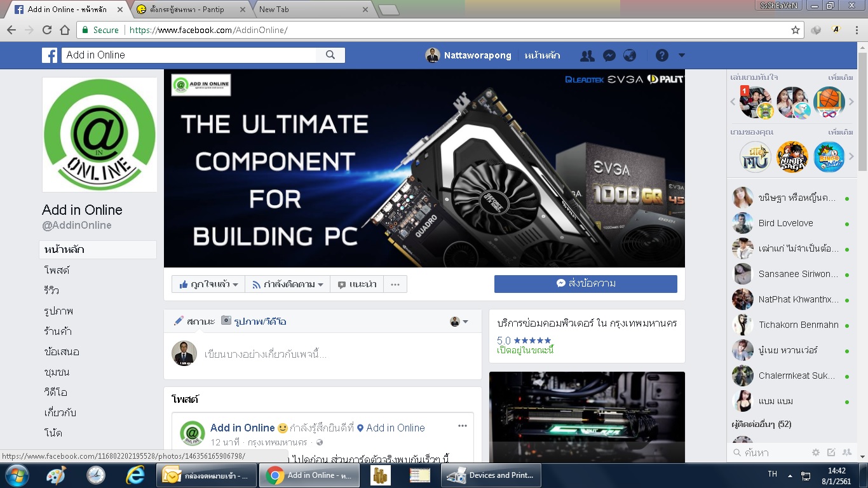Select the Status composer tab
This screenshot has width=868, height=488.
pyautogui.click(x=194, y=322)
